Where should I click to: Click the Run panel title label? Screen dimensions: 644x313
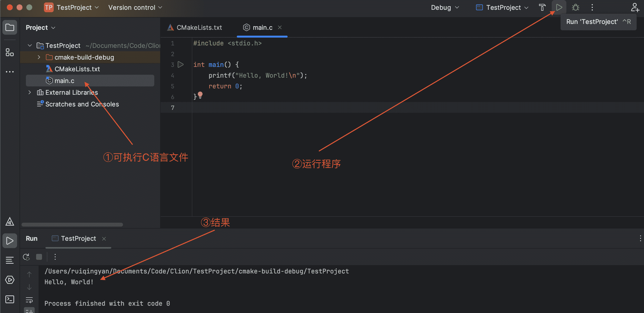[31, 239]
